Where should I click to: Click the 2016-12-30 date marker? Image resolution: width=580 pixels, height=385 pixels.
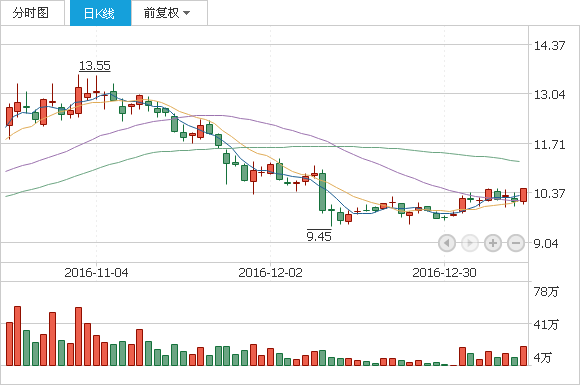[444, 273]
